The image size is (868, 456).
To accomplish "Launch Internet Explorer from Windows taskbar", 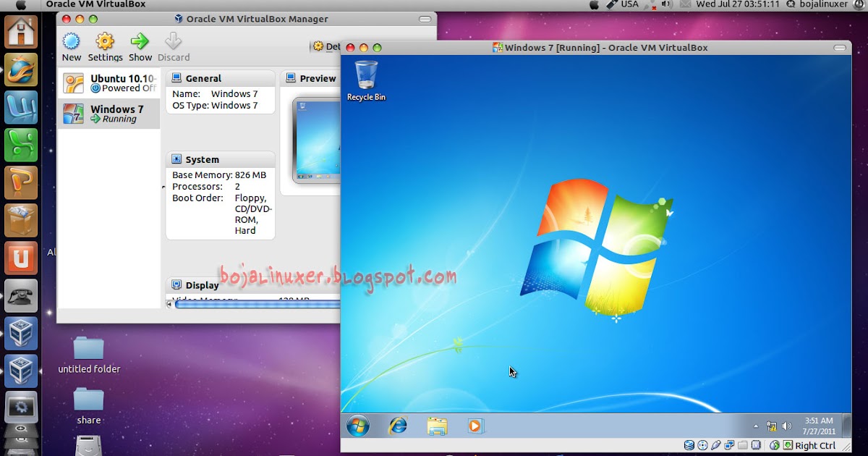I will (397, 426).
